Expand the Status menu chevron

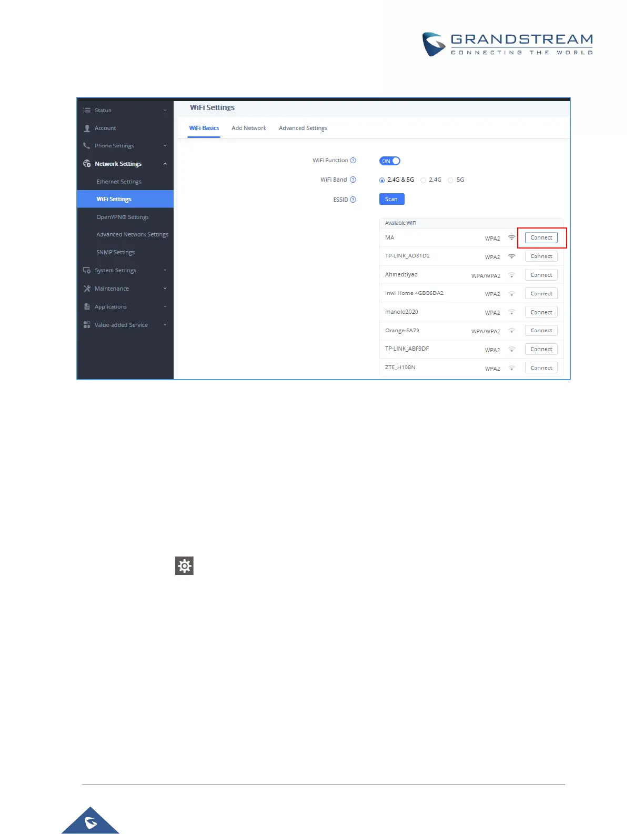165,111
